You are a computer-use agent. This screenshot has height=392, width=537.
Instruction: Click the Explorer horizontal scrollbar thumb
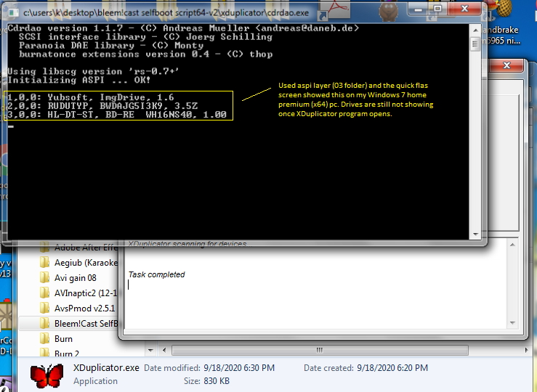click(320, 351)
